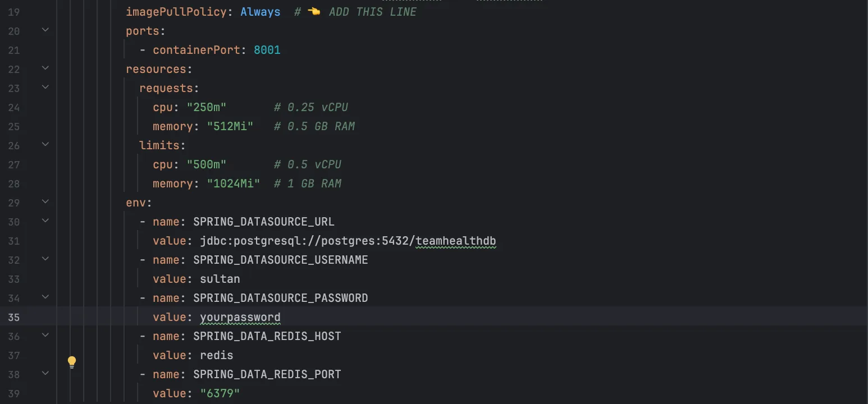Click SPRING_DATA_REDIS_HOST name
Screen dimensions: 868x404
tap(267, 336)
